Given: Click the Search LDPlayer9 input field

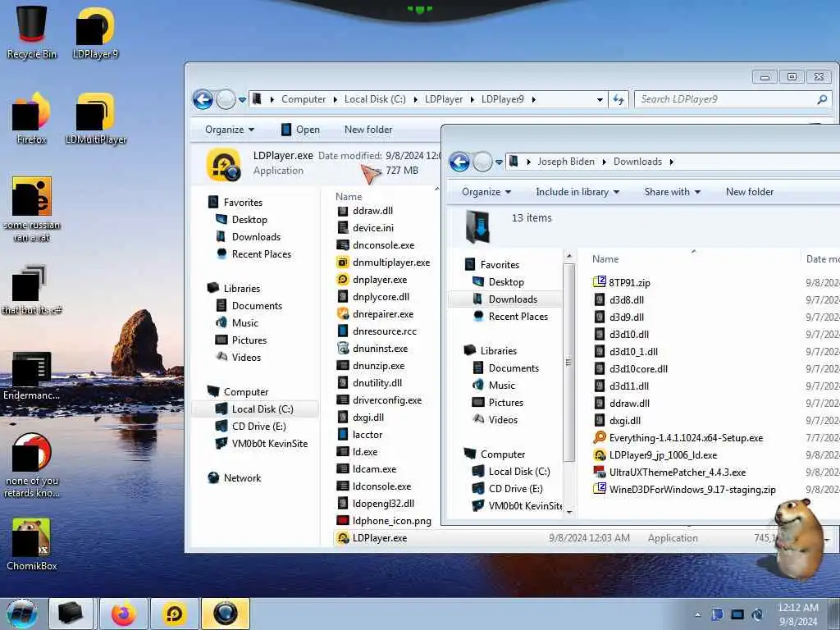Looking at the screenshot, I should [726, 99].
